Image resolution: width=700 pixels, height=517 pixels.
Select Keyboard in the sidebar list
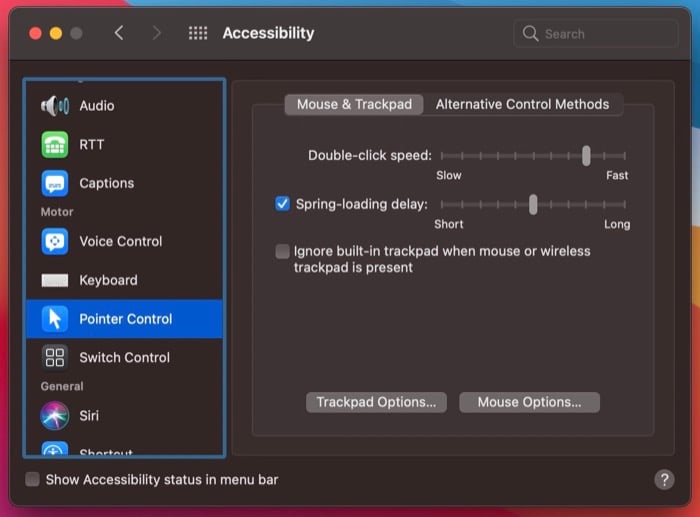coord(124,280)
